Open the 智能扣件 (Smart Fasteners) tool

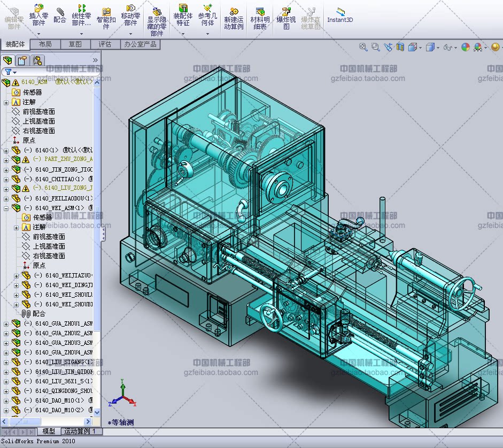[x=106, y=18]
